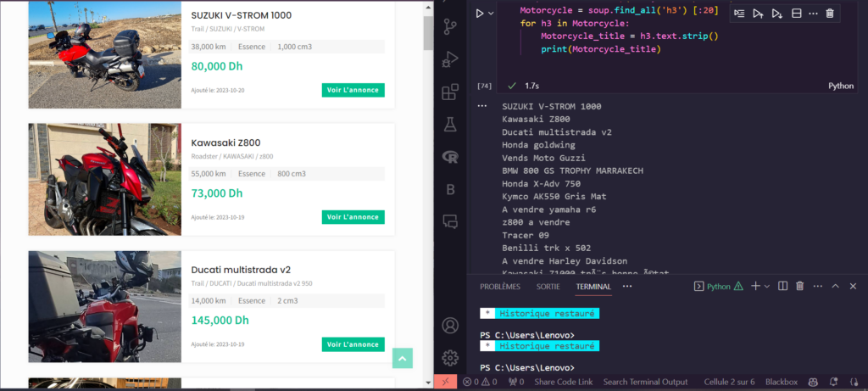Delete the notebook cell

pyautogui.click(x=830, y=14)
